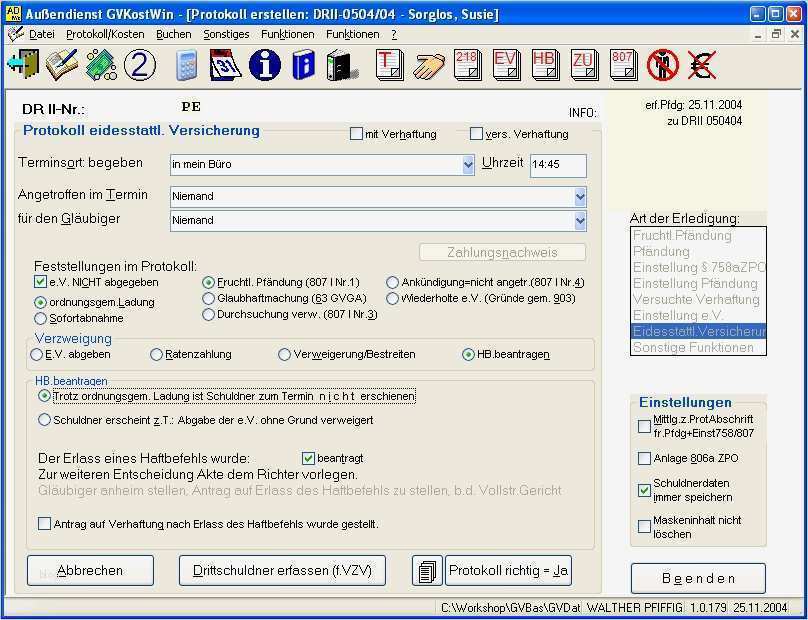Screen dimensions: 808x620
Task: Click the Abbrechen button
Action: coord(90,571)
